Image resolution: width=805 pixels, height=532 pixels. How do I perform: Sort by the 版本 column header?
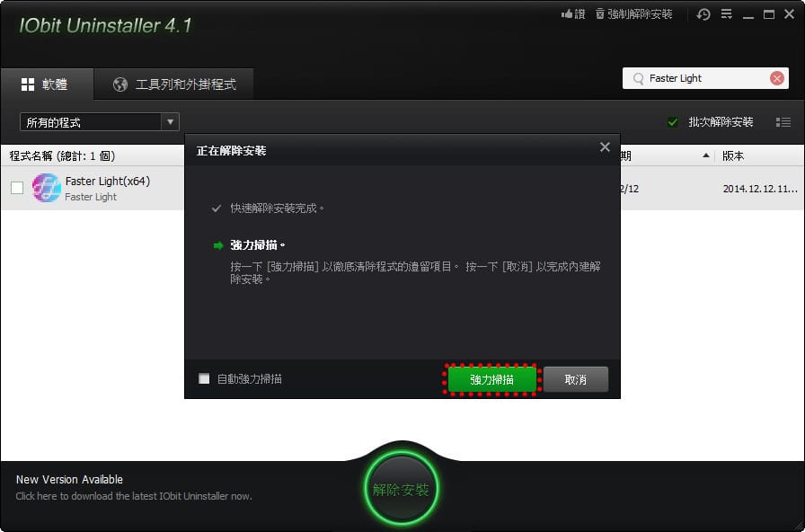coord(733,156)
